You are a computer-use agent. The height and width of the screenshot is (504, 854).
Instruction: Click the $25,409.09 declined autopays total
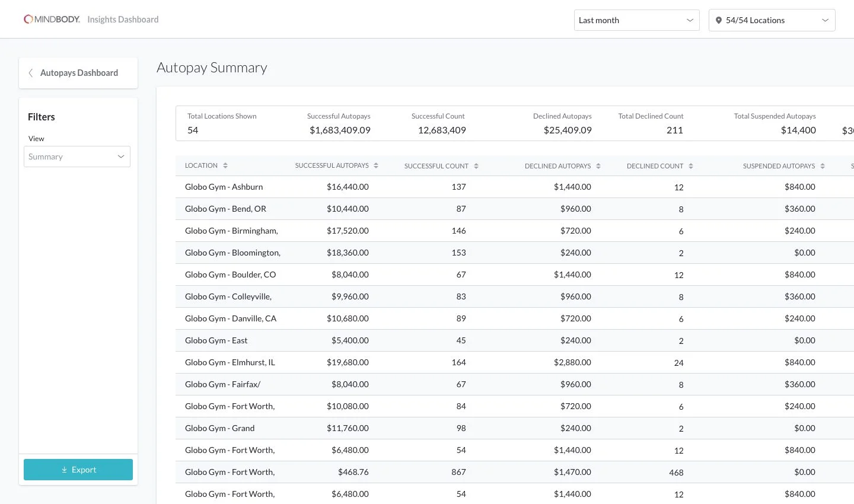568,130
